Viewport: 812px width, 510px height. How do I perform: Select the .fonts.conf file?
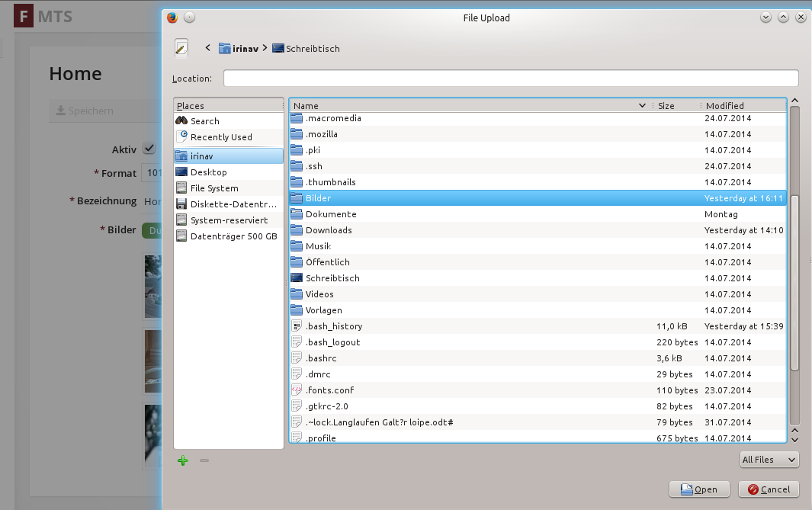pyautogui.click(x=329, y=390)
